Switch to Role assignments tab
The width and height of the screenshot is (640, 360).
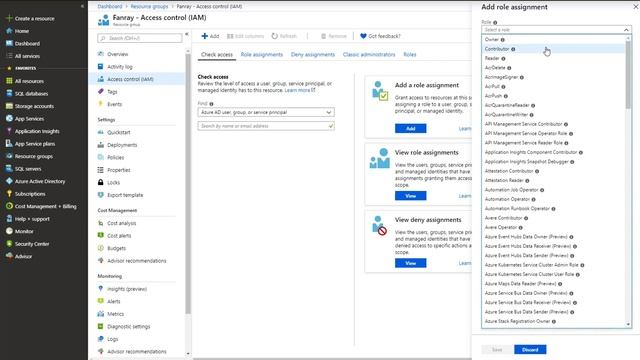point(262,54)
